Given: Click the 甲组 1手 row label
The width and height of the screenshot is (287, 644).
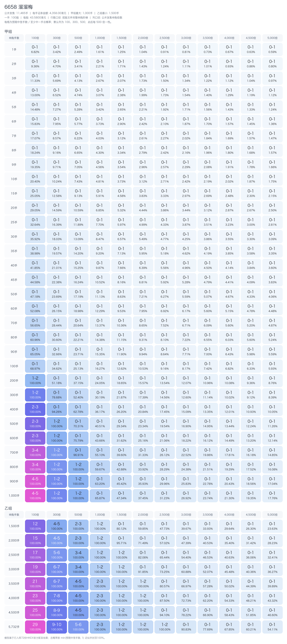Looking at the screenshot, I should [x=14, y=50].
